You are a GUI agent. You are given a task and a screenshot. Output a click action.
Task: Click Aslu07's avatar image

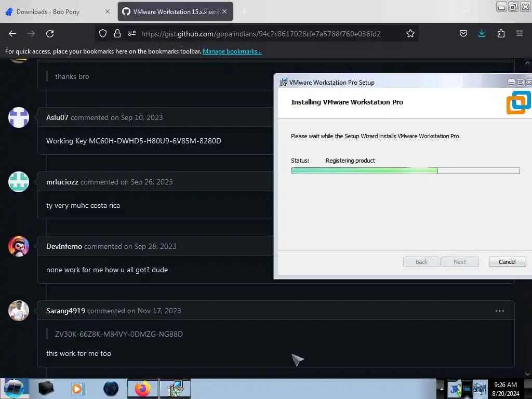coord(19,117)
